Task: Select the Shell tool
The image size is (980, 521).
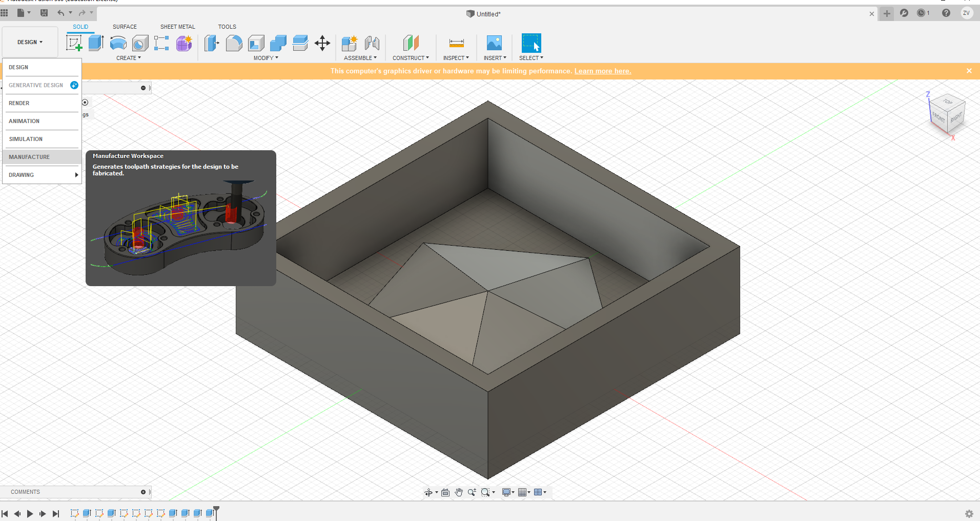Action: 256,43
